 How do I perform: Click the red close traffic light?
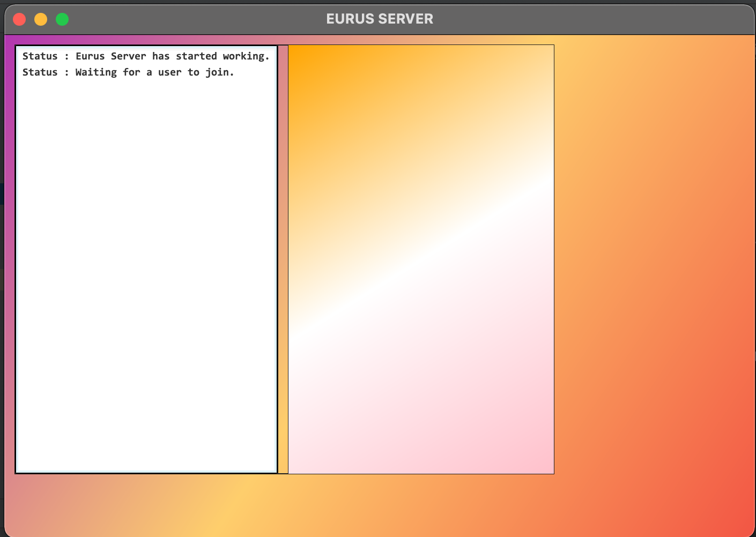tap(19, 19)
